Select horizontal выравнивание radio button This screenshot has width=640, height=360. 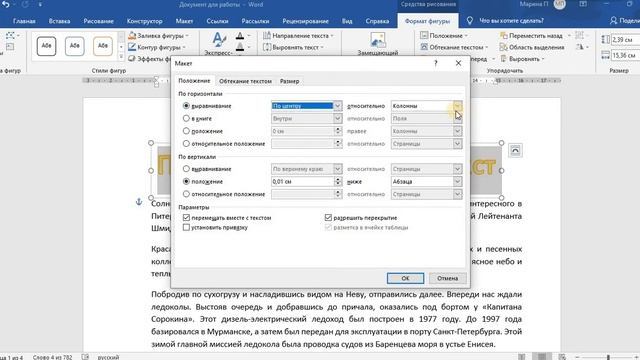click(186, 106)
